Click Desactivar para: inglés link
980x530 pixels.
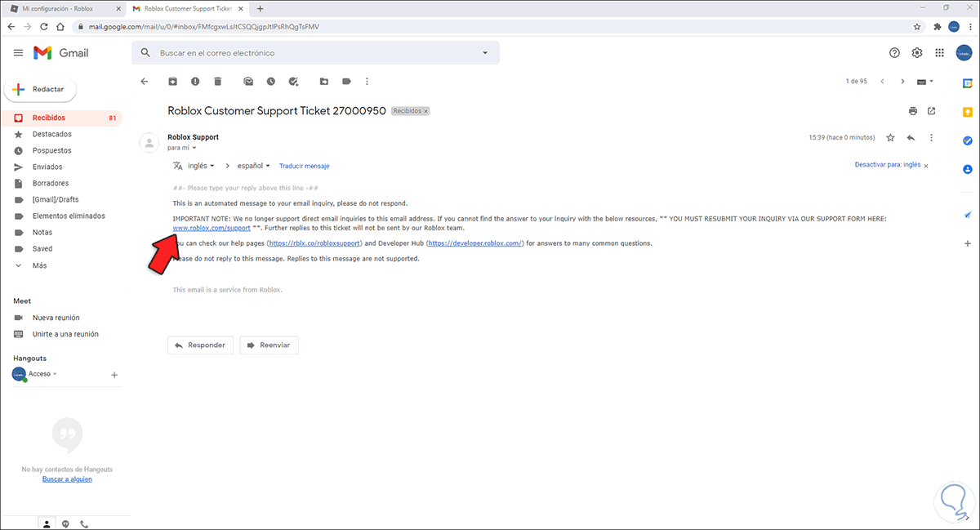click(x=888, y=165)
